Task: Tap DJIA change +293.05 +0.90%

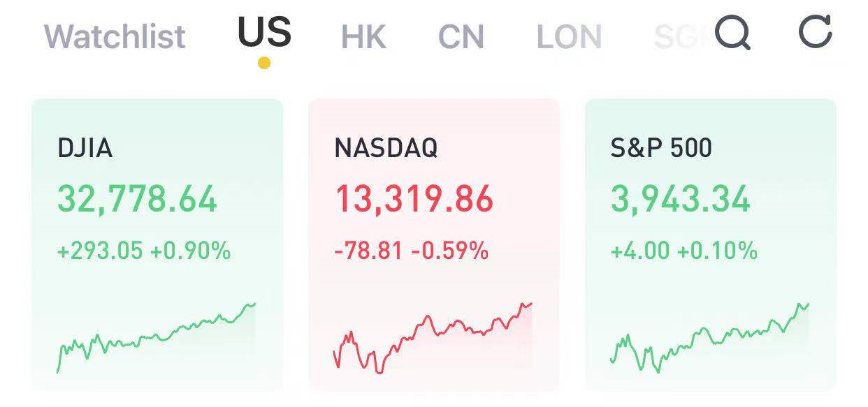Action: [x=144, y=250]
